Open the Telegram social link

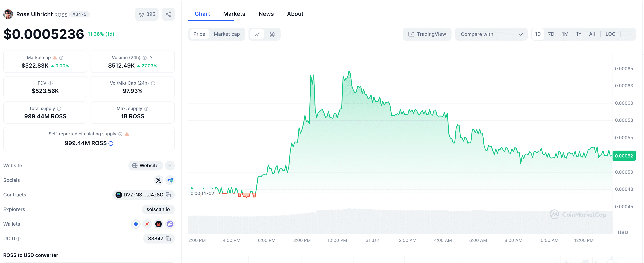click(x=170, y=180)
